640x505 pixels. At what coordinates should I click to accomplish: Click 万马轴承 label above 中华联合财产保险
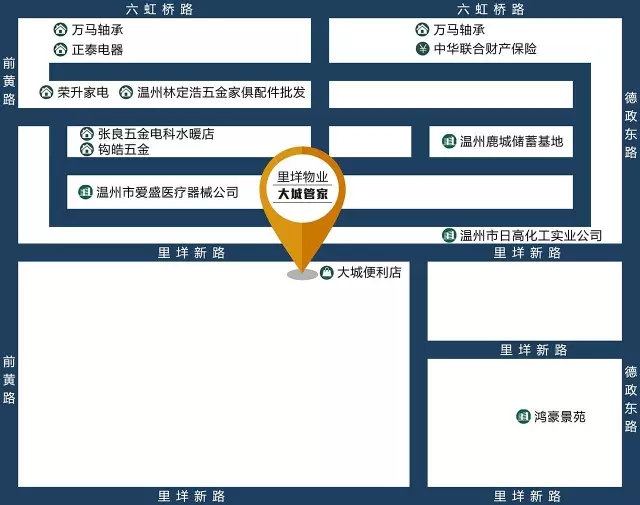coord(459,29)
